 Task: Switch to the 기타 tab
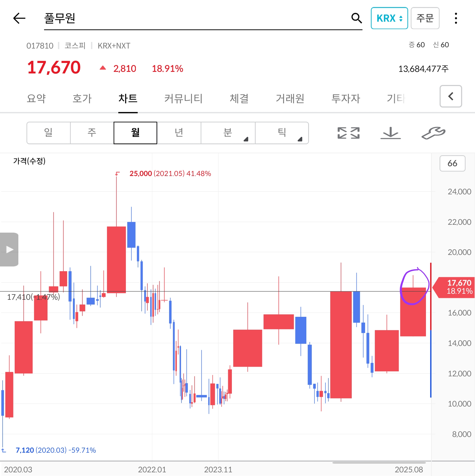click(x=396, y=99)
